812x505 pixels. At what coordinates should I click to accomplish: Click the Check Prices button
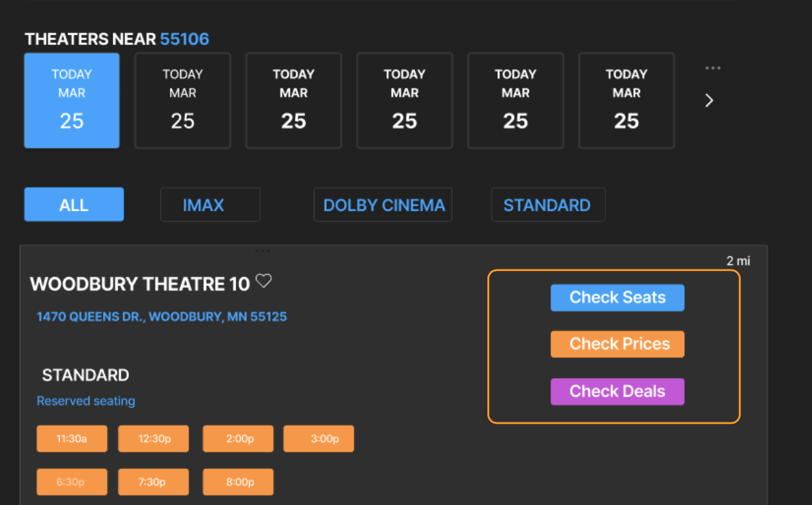click(x=617, y=344)
